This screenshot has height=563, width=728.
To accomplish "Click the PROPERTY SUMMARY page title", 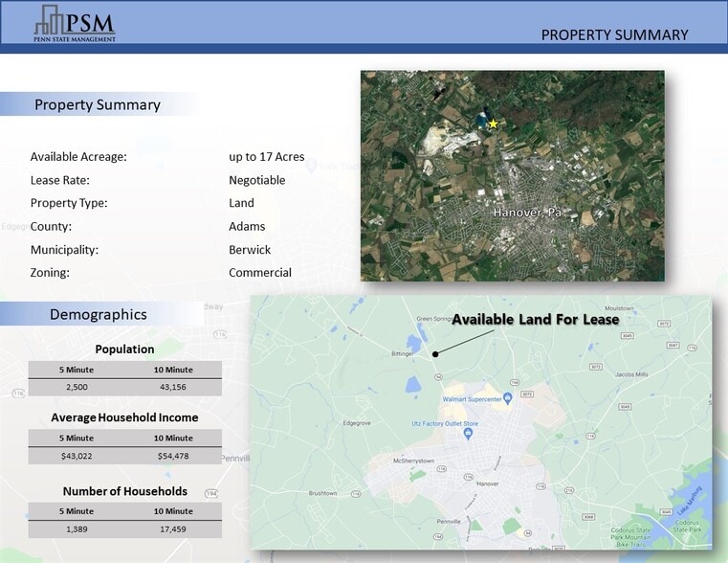I will coord(614,35).
